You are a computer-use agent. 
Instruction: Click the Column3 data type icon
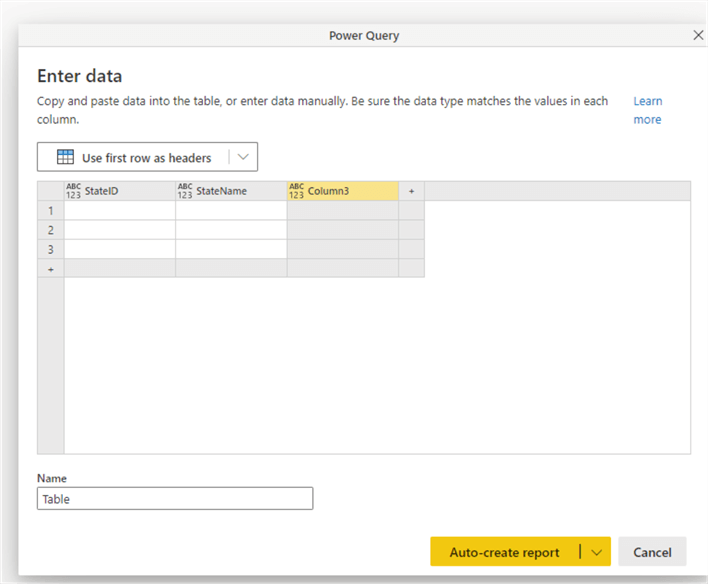296,190
